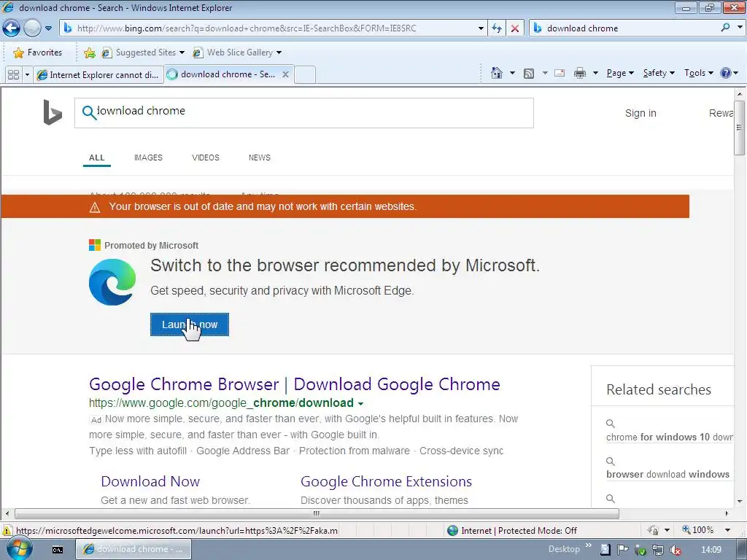Open the Windows Start orb
747x560 pixels.
point(18,549)
